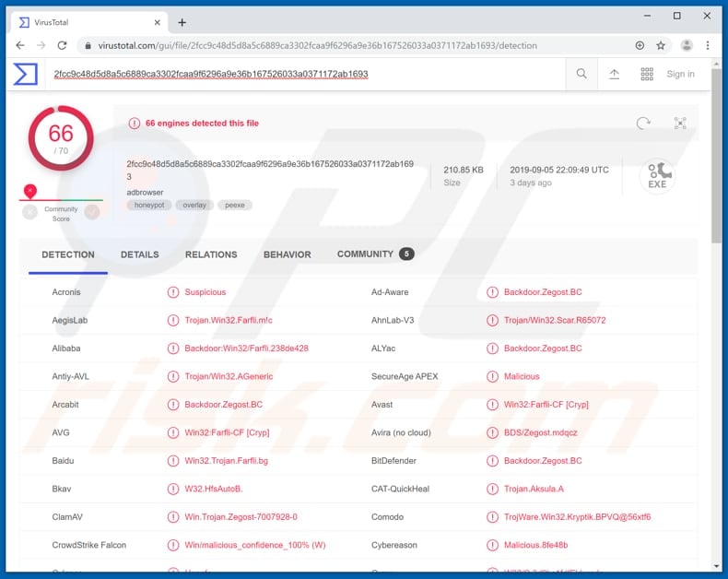The width and height of the screenshot is (728, 579).
Task: Click 'Malicious' SecureAge APEX result
Action: tap(522, 376)
